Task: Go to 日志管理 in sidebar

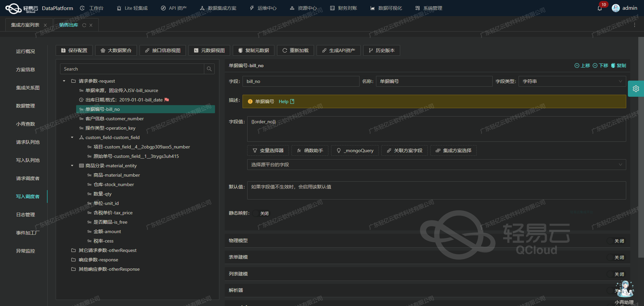Action: tap(25, 215)
